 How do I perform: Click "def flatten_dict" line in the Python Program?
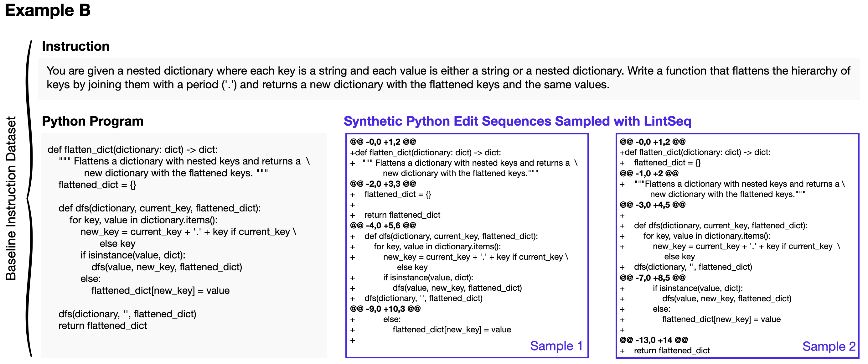(132, 150)
